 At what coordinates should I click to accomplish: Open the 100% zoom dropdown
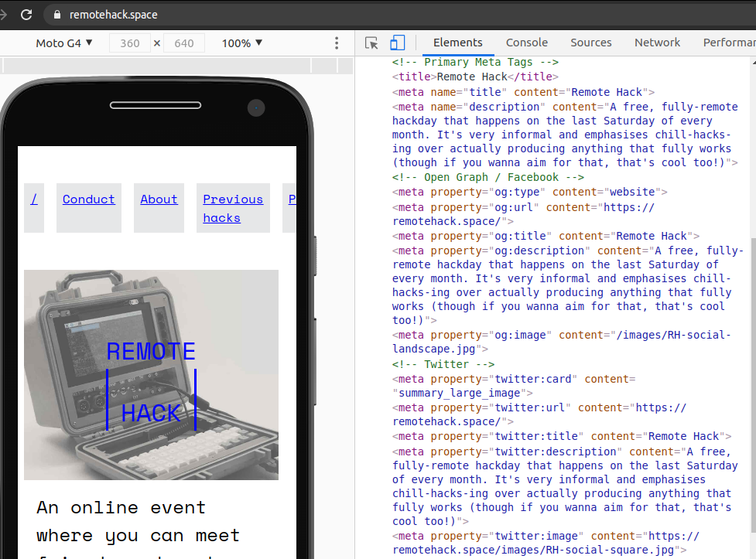[241, 43]
